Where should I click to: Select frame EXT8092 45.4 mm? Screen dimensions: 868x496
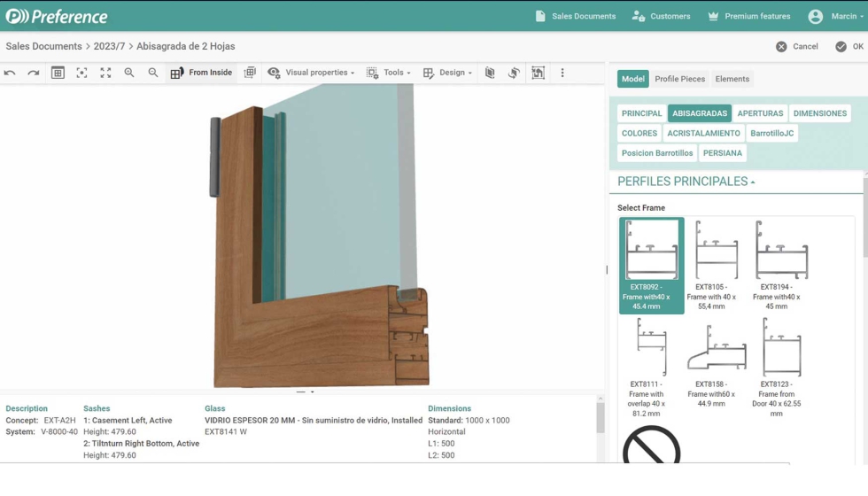point(652,265)
